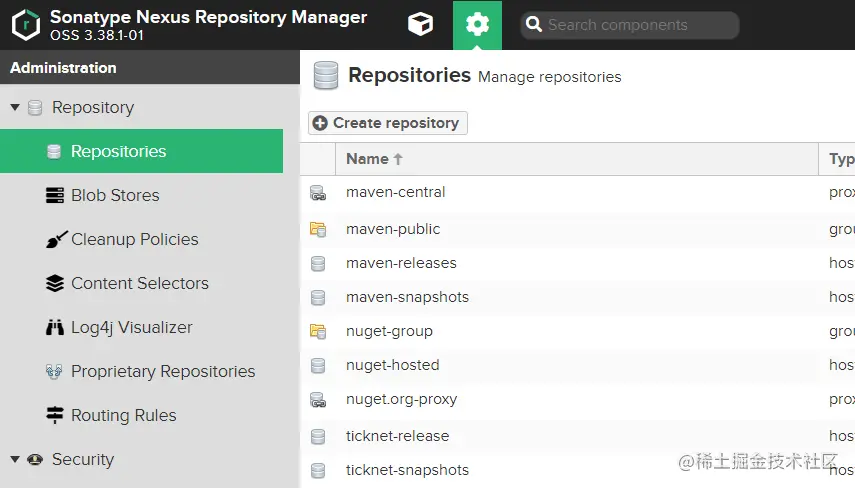The height and width of the screenshot is (488, 855).
Task: Click the maven-releases hosted icon
Action: [x=318, y=264]
